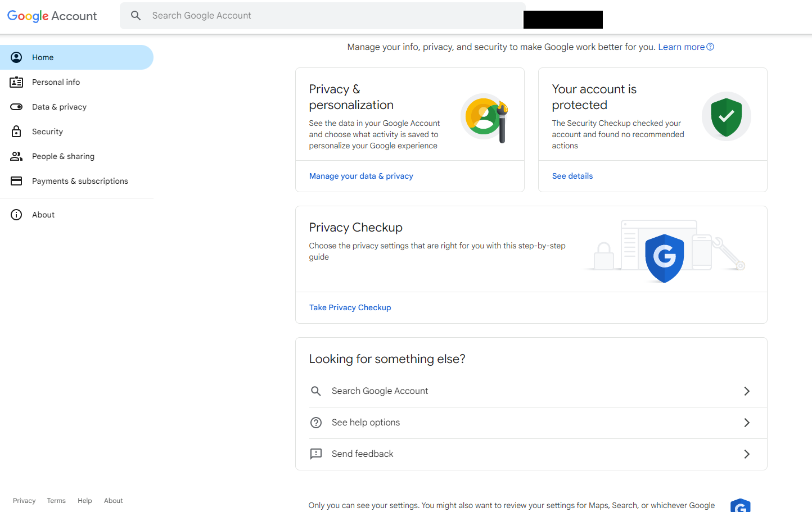Click the Google shield icon at page bottom
The image size is (812, 512).
pos(741,505)
